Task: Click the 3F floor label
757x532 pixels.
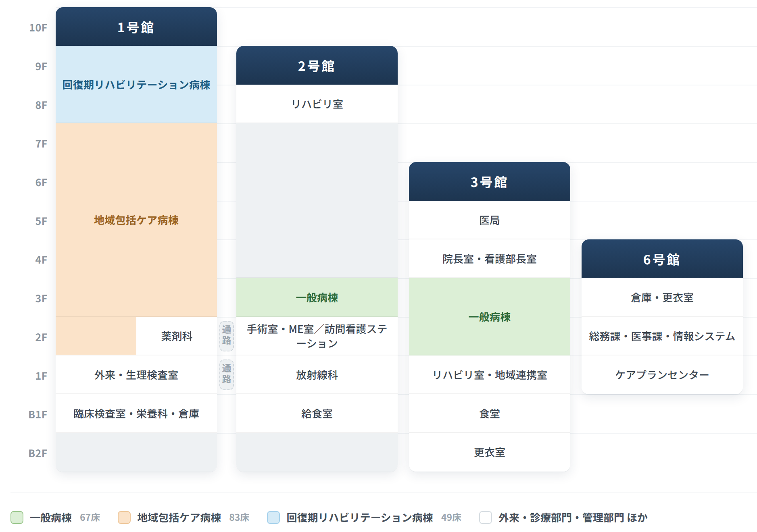Action: click(41, 298)
